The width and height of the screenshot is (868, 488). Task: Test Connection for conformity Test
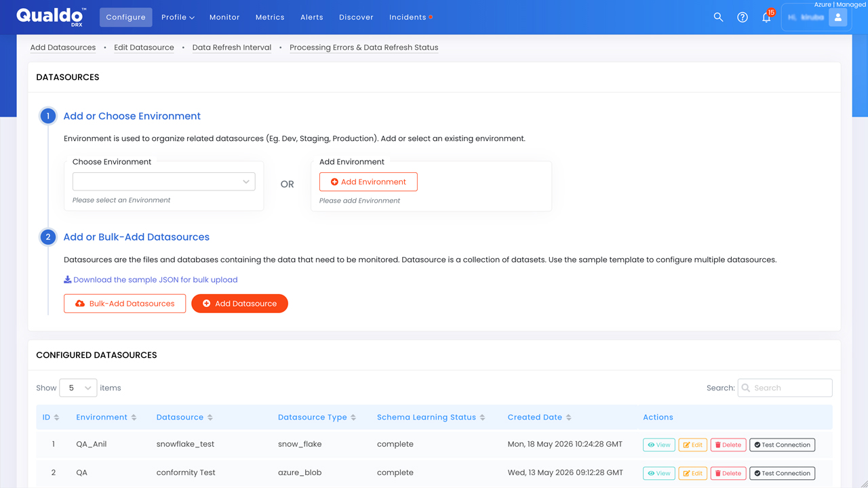(782, 473)
